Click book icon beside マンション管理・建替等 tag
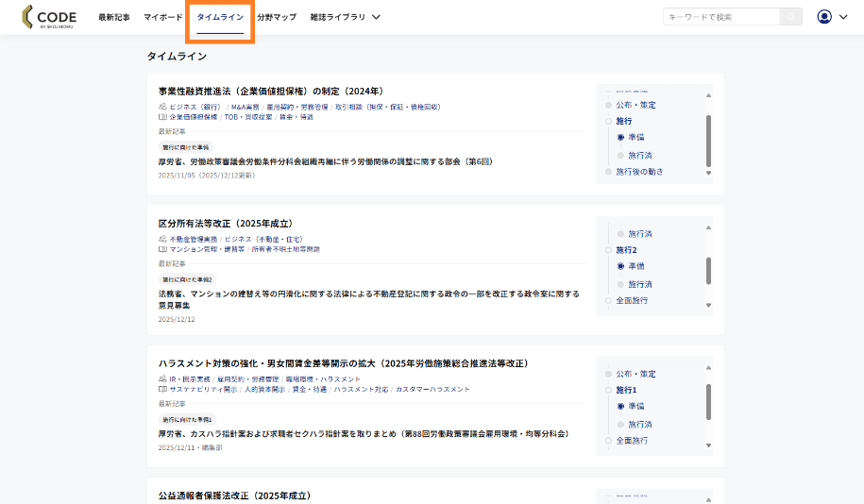Viewport: 864px width, 504px height. pyautogui.click(x=162, y=249)
